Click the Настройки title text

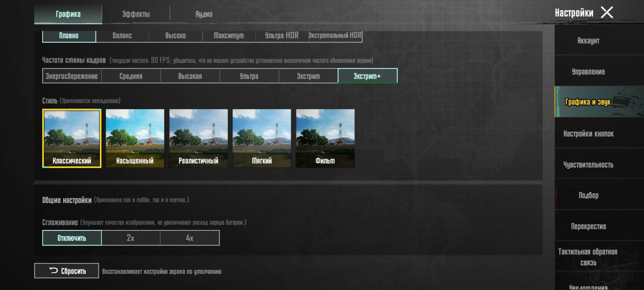[x=574, y=13]
